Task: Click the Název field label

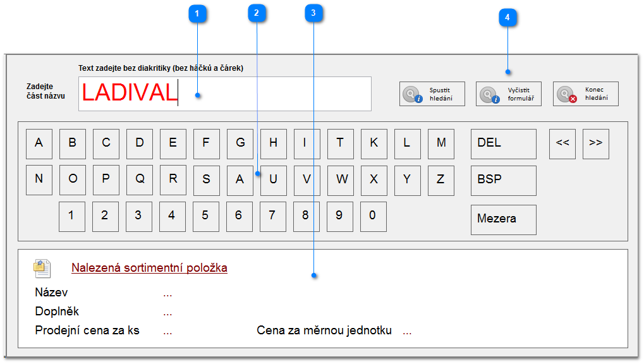Action: tap(51, 293)
